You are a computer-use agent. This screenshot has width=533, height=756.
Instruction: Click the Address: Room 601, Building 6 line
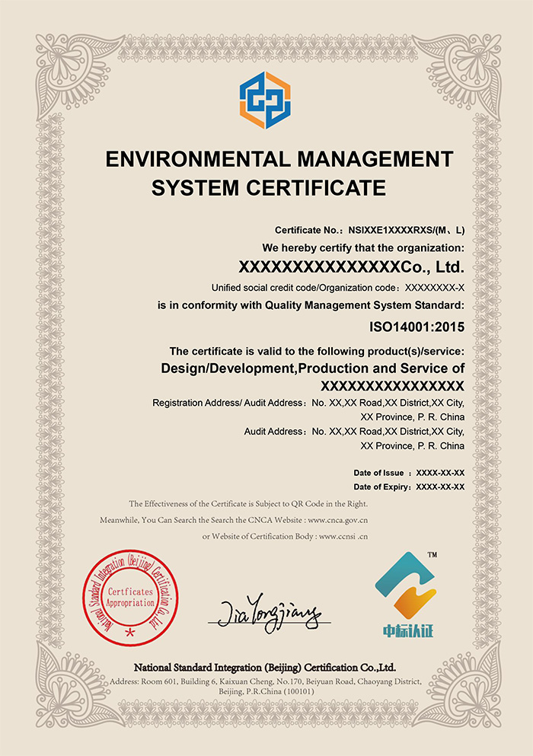(x=266, y=681)
